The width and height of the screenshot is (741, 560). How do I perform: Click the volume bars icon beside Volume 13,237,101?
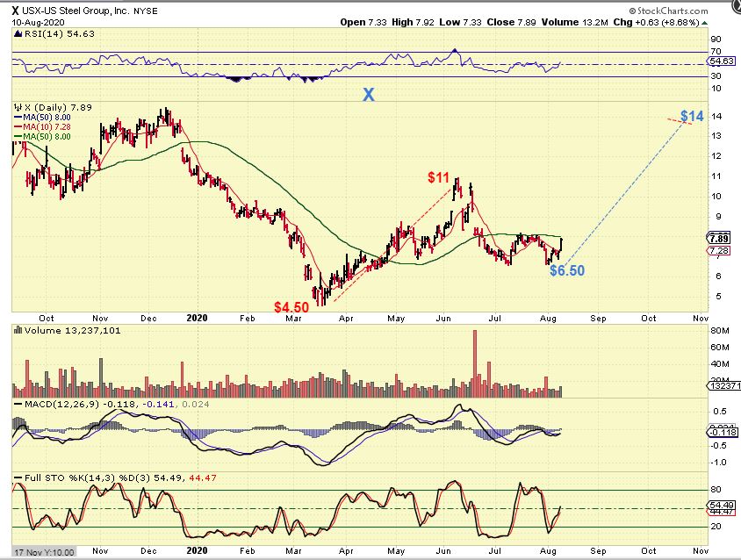[18, 330]
